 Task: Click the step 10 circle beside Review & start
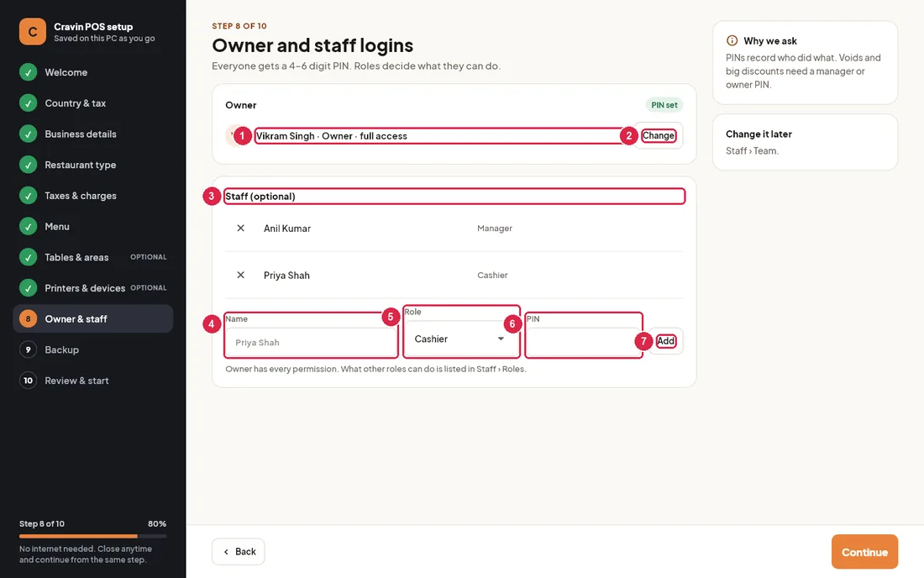point(28,381)
